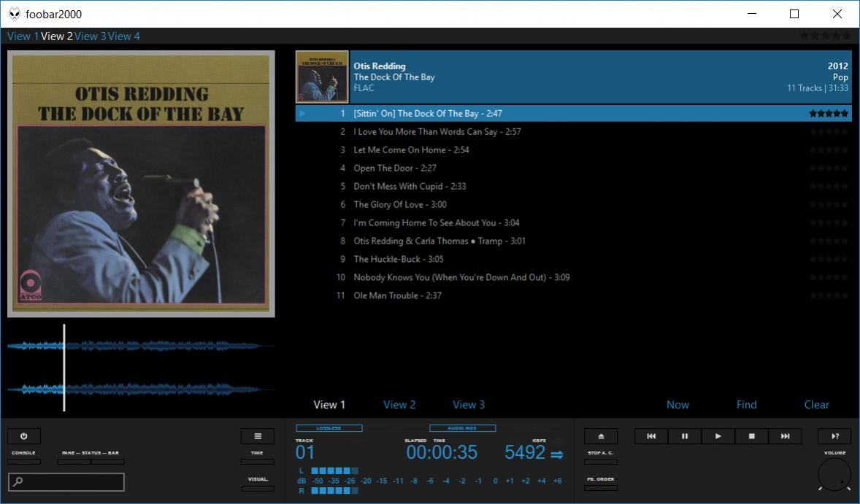Click the Now link

tap(677, 404)
